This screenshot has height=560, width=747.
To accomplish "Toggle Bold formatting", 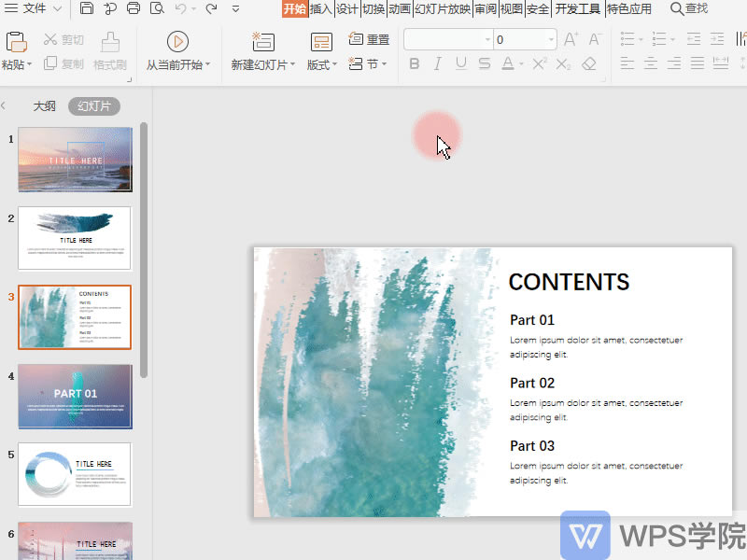I will pos(415,64).
